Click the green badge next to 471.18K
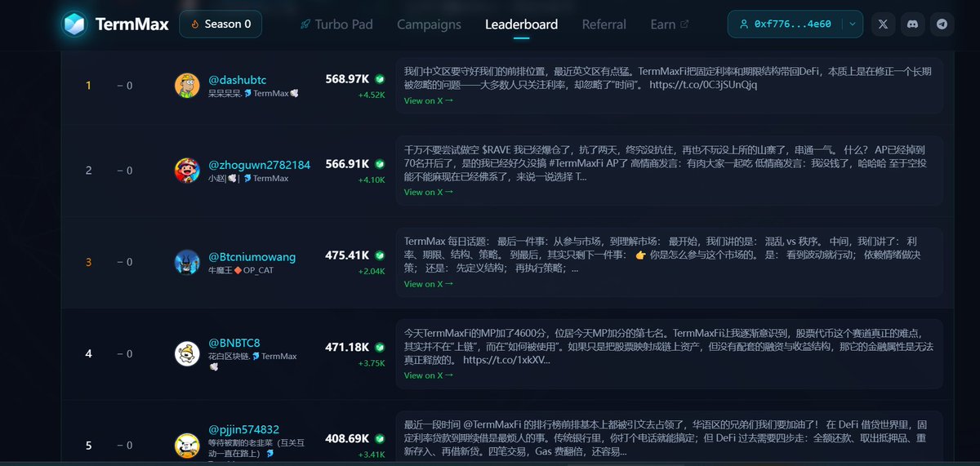The height and width of the screenshot is (466, 980). coord(380,347)
